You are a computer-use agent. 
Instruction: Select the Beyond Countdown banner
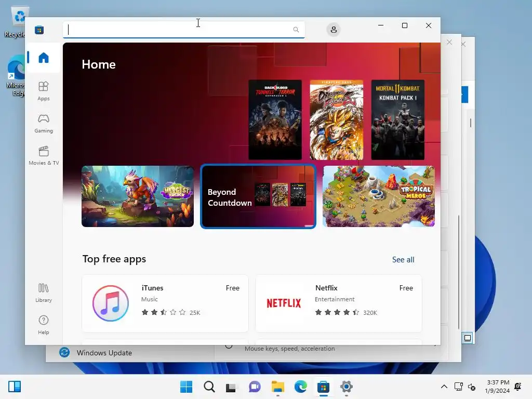(x=258, y=196)
